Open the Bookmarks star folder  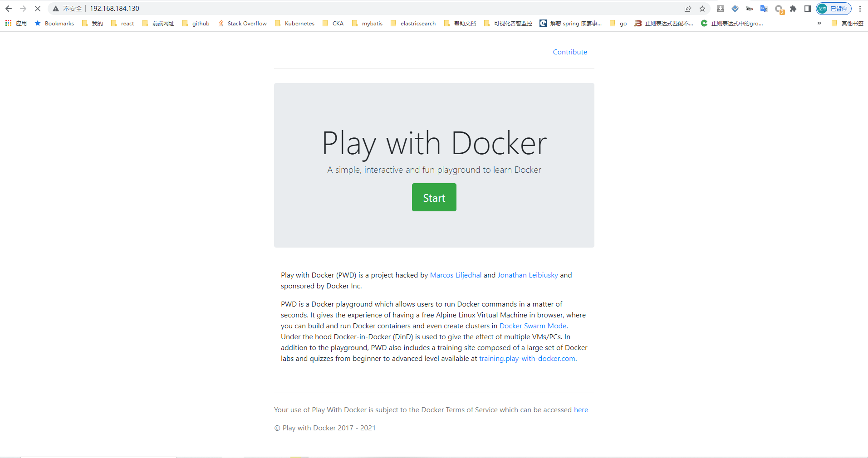coord(54,23)
